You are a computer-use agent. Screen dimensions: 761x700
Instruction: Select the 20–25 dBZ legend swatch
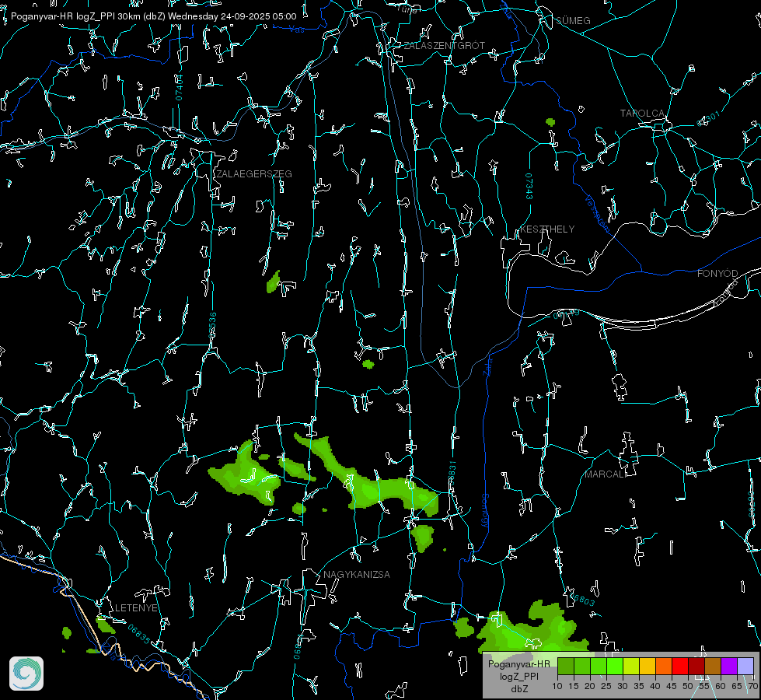pyautogui.click(x=599, y=666)
